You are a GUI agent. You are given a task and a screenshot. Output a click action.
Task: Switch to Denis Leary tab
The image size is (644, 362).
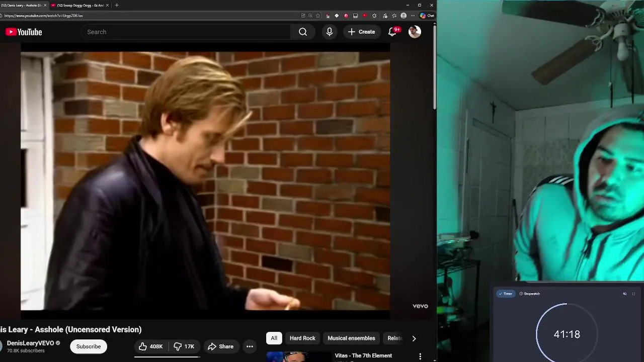coord(24,5)
